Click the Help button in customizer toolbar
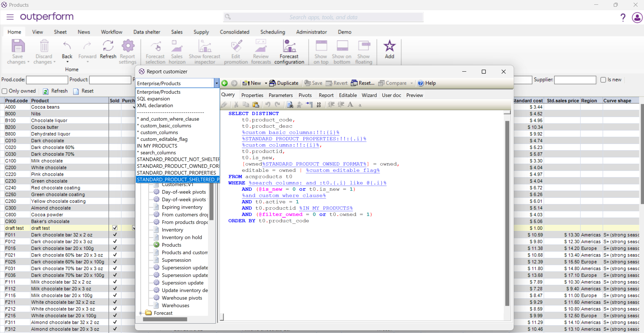644x333 pixels. point(427,83)
